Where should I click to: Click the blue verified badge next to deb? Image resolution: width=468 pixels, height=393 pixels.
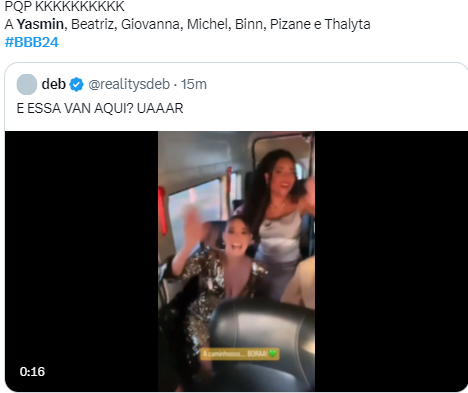[x=76, y=84]
